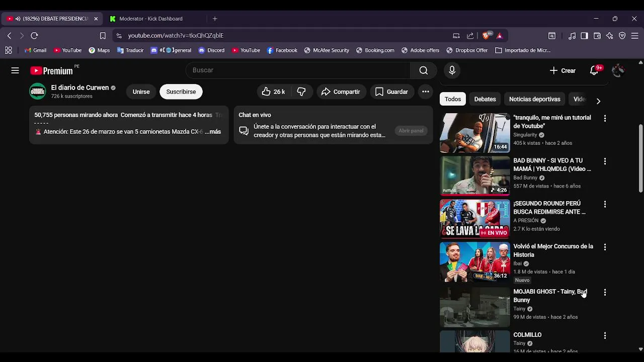The width and height of the screenshot is (644, 362).
Task: Open Maps bookmark
Action: click(99, 50)
